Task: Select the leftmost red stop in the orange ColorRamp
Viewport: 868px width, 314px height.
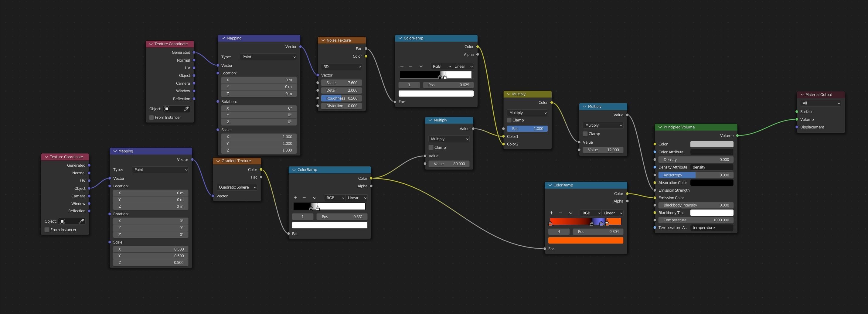Action: pos(550,224)
